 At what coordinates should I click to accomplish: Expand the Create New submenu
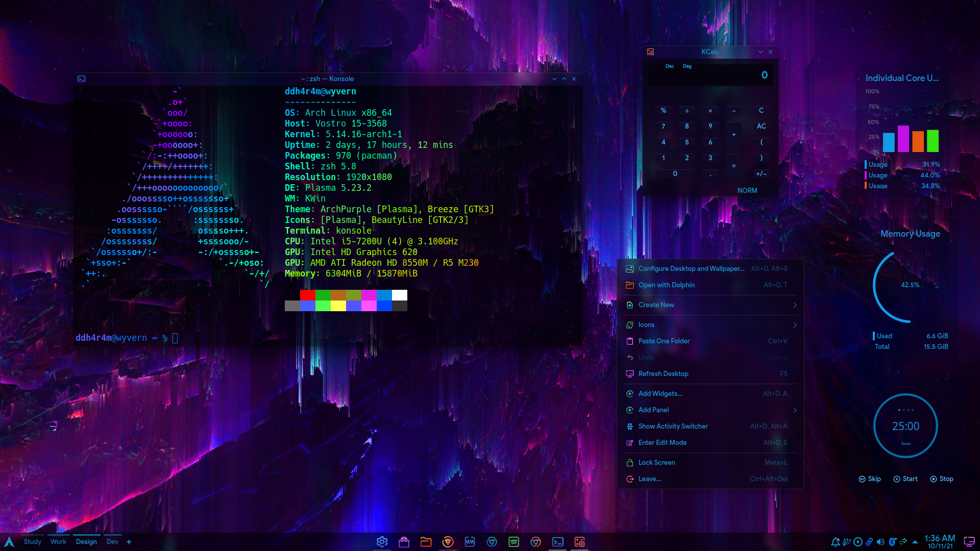click(710, 305)
